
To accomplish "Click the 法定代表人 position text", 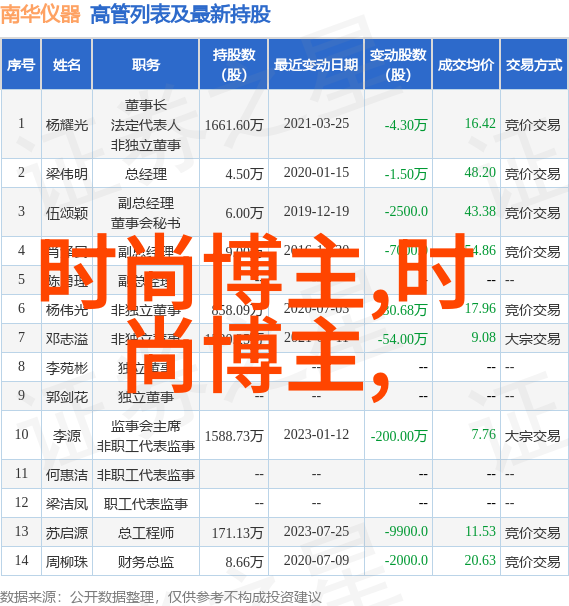I will (x=146, y=125).
